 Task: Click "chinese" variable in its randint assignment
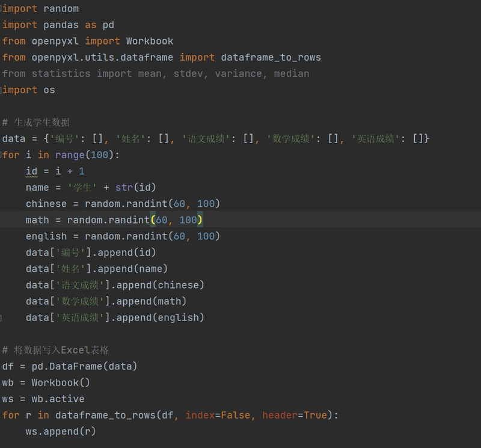pyautogui.click(x=46, y=204)
